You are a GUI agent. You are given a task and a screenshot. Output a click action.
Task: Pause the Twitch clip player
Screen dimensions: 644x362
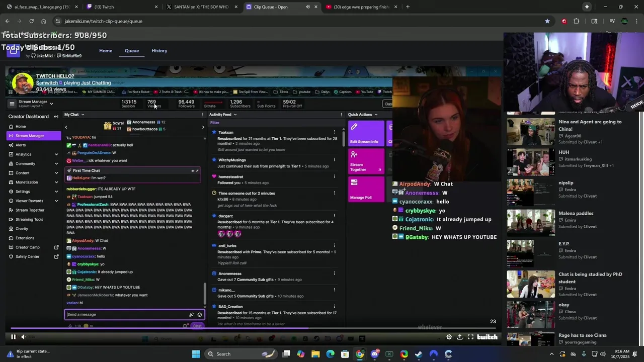pos(14,337)
